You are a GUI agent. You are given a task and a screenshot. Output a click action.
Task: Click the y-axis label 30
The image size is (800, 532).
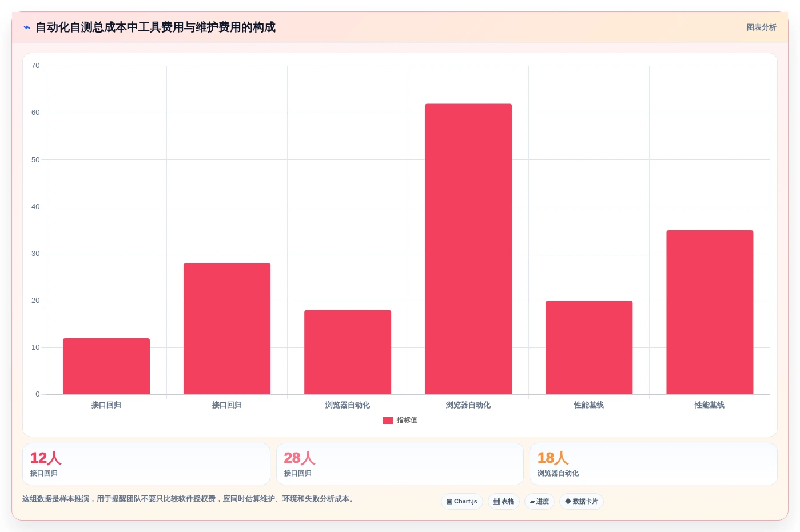(x=35, y=254)
